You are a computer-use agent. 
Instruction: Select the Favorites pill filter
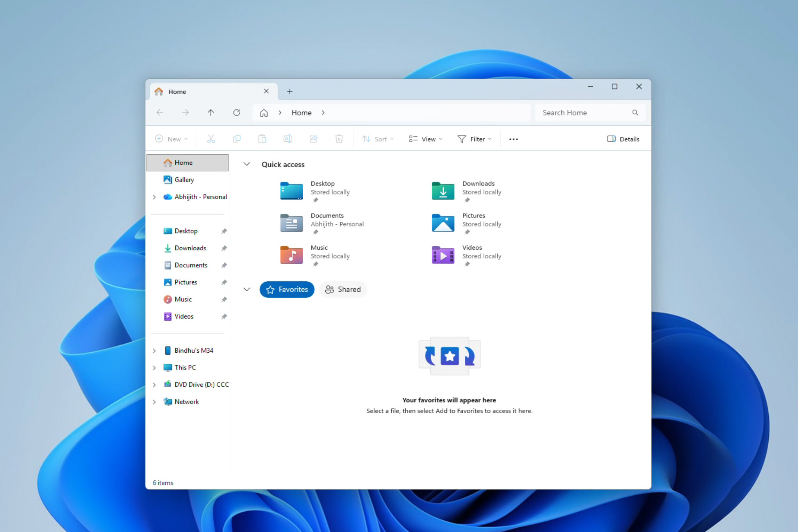[x=287, y=289]
